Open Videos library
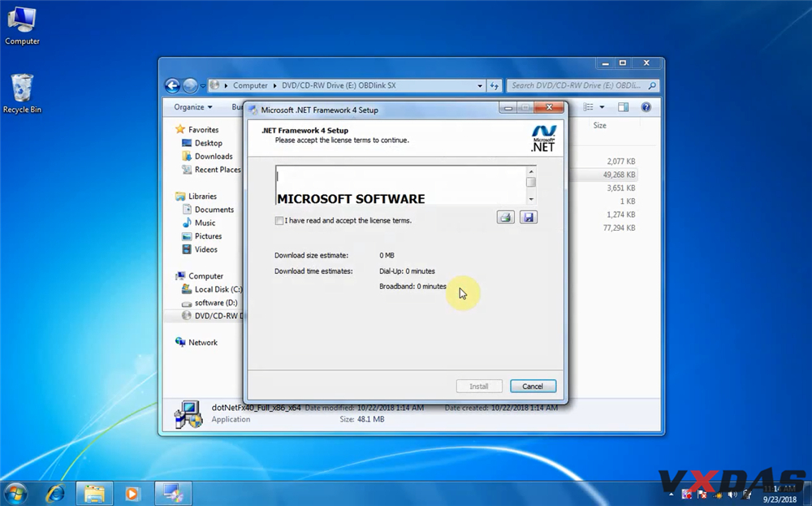This screenshot has height=506, width=812. [x=200, y=249]
